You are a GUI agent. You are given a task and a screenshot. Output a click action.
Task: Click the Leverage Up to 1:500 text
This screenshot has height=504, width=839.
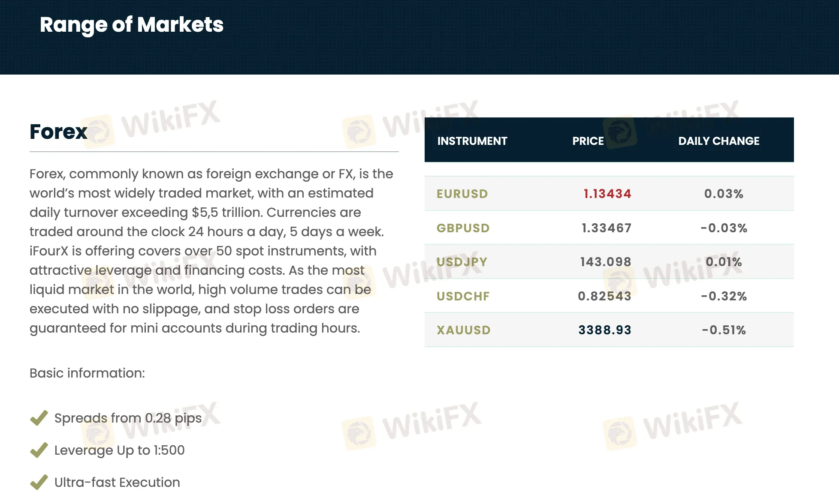click(x=119, y=450)
